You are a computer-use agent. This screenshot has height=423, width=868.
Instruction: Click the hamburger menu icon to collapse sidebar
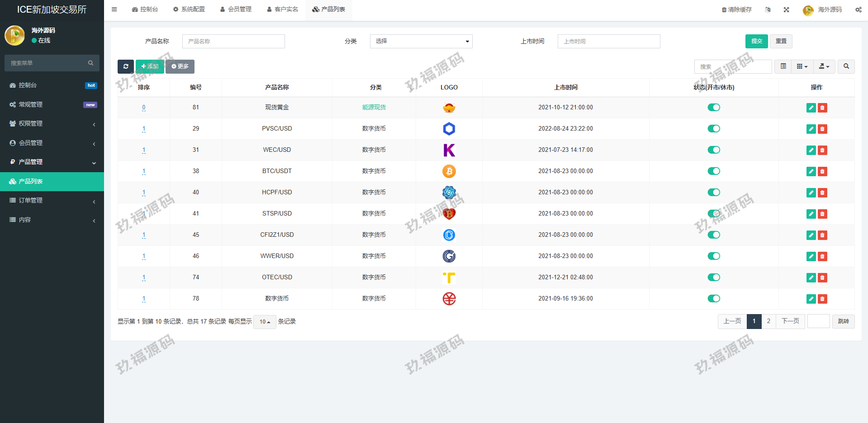click(x=114, y=9)
